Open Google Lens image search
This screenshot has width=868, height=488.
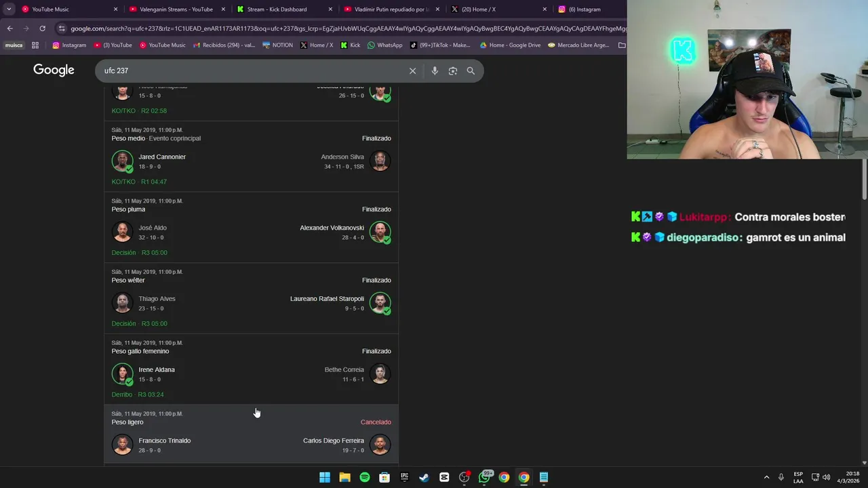[453, 70]
